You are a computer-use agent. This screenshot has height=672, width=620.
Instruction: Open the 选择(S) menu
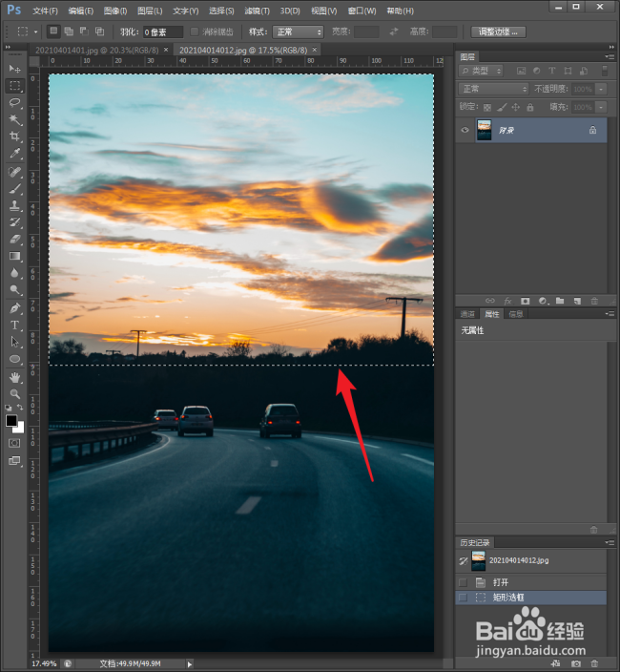pyautogui.click(x=221, y=10)
